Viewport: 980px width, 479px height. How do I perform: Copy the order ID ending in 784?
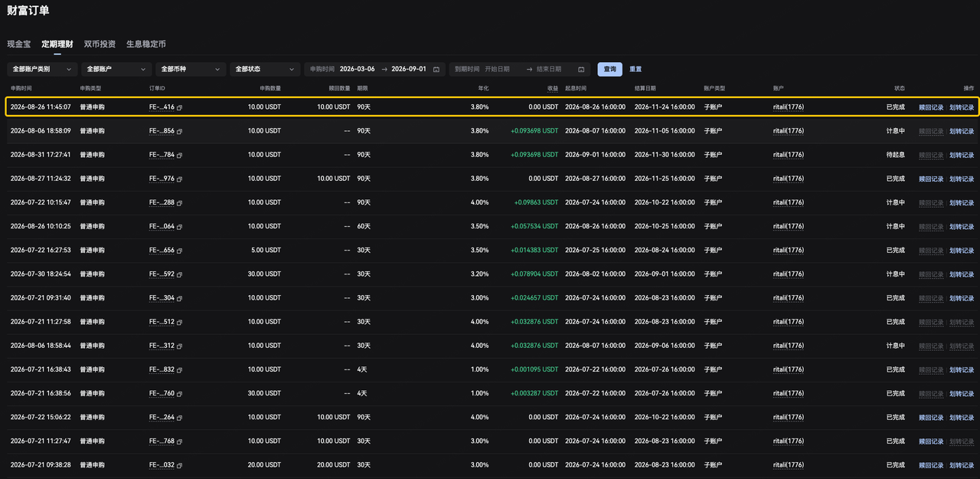point(179,155)
